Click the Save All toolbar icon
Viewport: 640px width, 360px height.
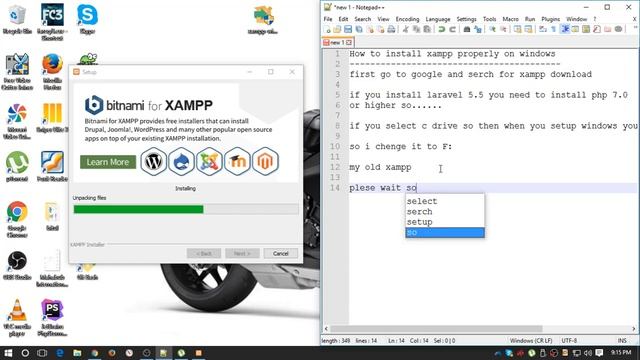coord(359,29)
